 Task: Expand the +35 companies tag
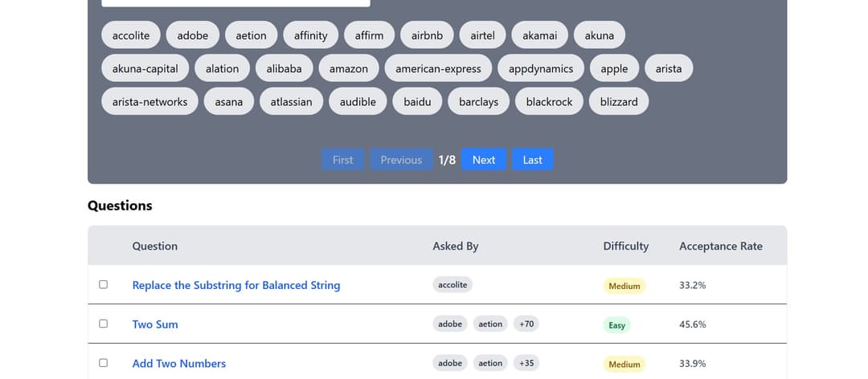pos(526,363)
